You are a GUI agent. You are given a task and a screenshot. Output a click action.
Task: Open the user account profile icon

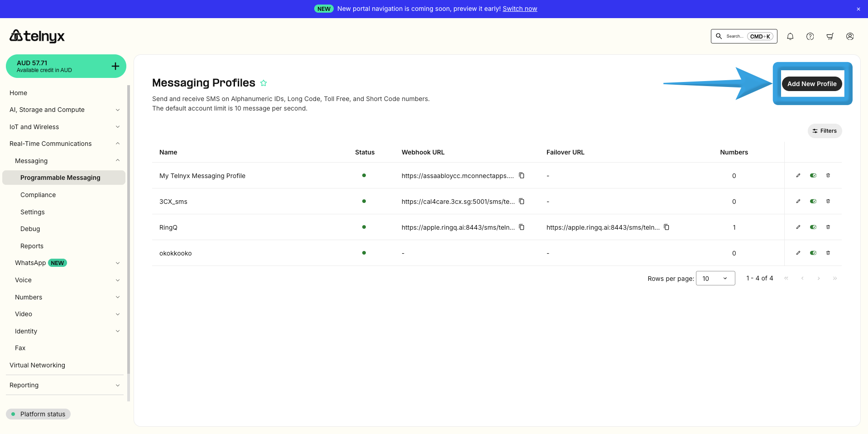coord(850,36)
